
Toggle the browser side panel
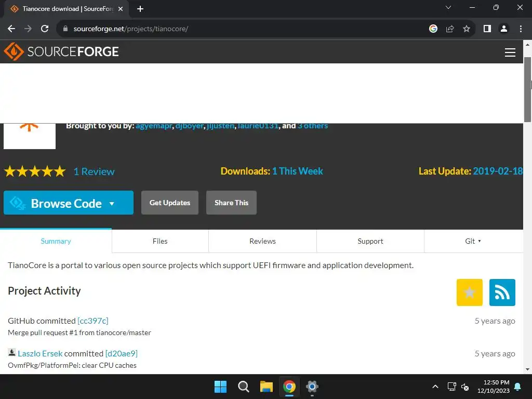point(487,29)
